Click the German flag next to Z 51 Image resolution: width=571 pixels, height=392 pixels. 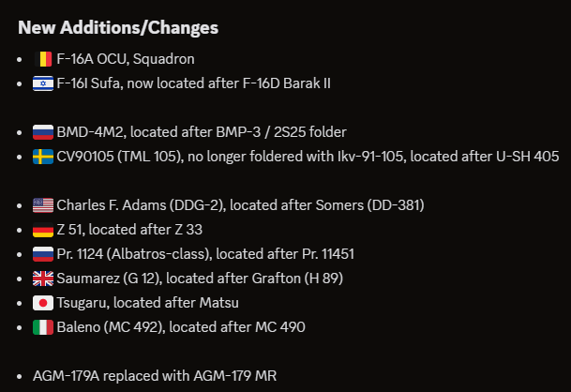coord(43,230)
